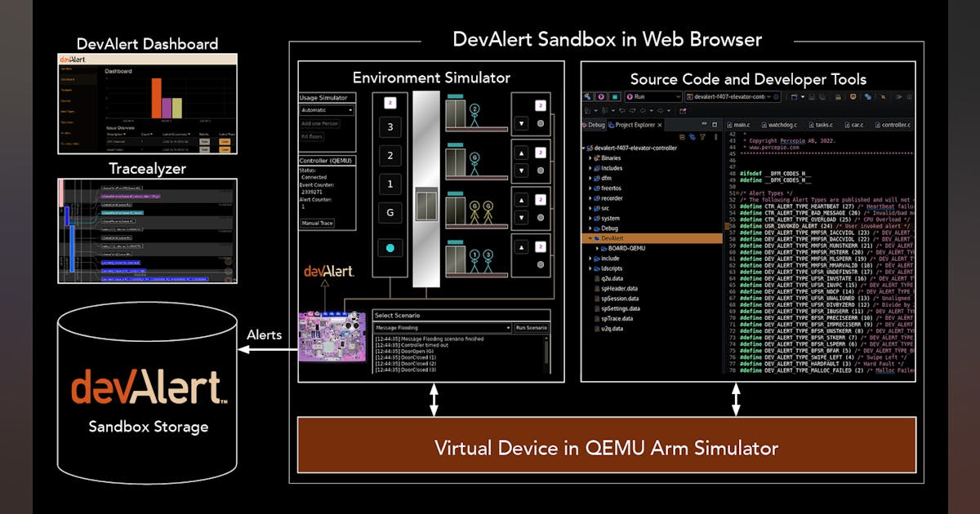
Task: Click the Run Scenario button
Action: click(531, 328)
